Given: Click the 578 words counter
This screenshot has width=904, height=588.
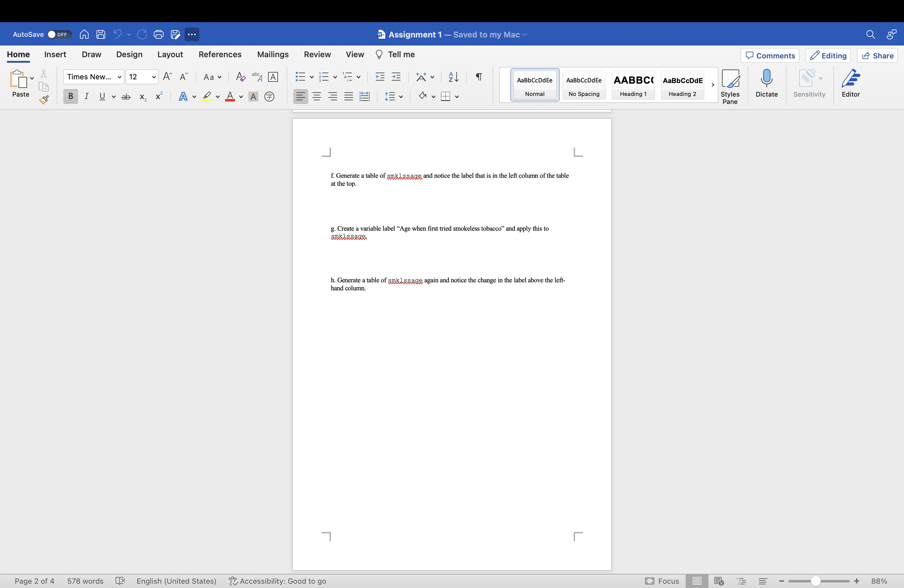Looking at the screenshot, I should pos(85,581).
